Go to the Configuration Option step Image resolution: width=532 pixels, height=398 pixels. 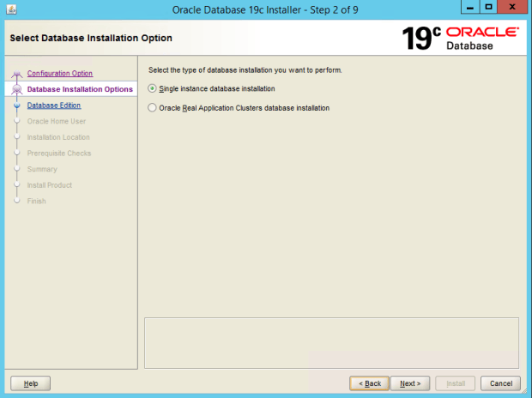[x=60, y=73]
